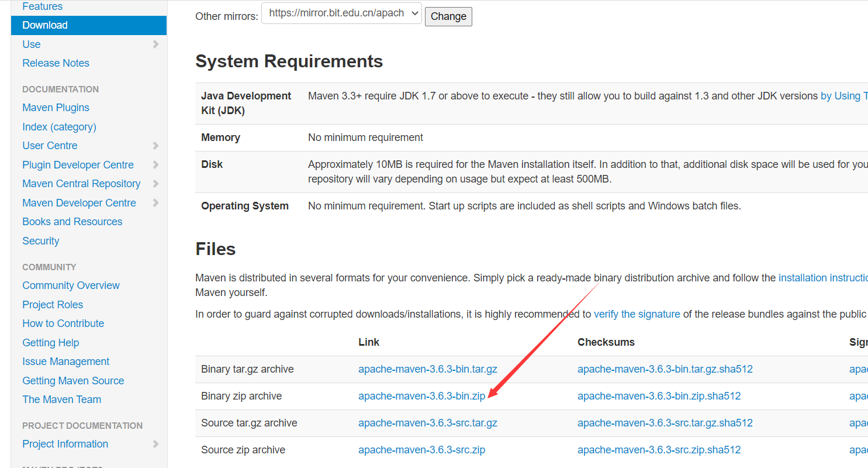The width and height of the screenshot is (868, 468).
Task: Open Plugin Developer Centre item
Action: point(78,165)
